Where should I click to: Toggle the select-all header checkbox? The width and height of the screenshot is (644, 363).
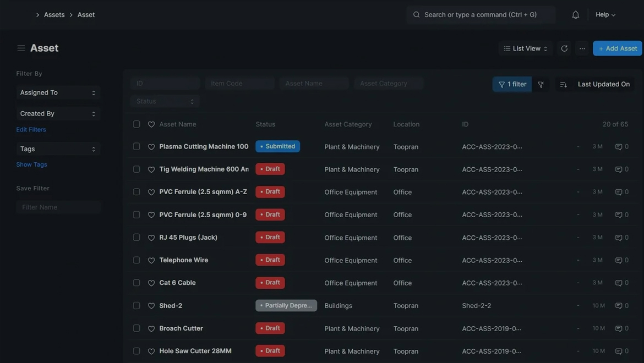[137, 124]
